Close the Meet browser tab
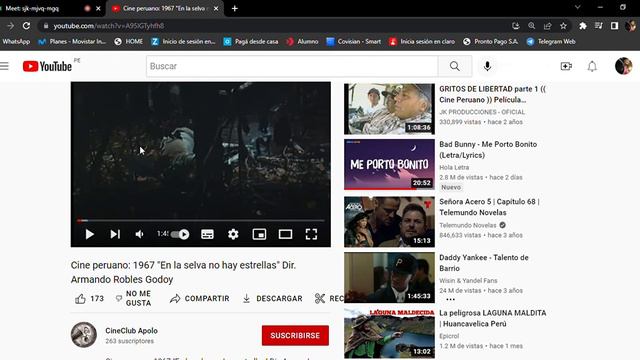 tap(98, 8)
